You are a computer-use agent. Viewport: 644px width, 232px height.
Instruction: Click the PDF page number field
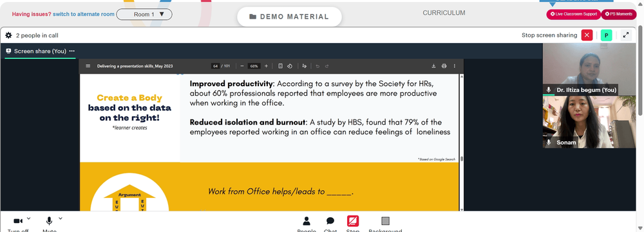pos(215,66)
